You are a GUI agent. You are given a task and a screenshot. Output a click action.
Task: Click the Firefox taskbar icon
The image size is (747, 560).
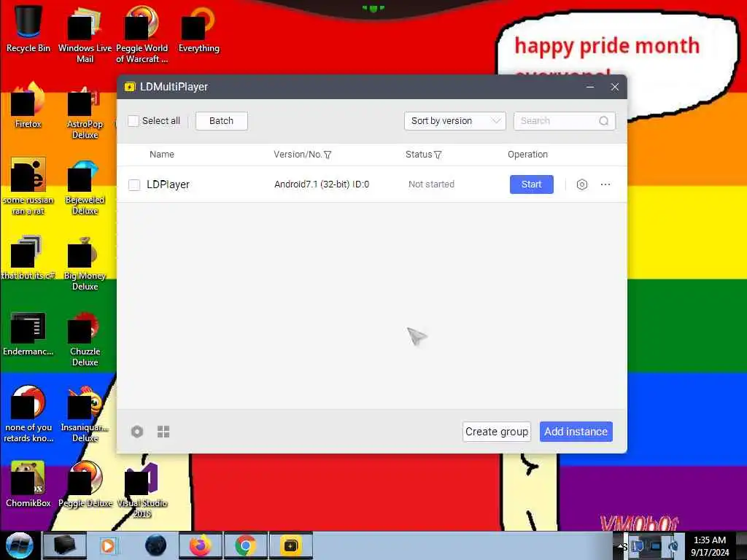201,545
